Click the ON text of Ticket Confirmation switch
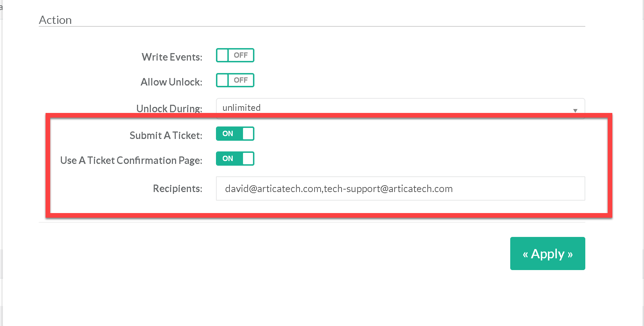Viewport: 644px width, 326px height. click(x=228, y=159)
